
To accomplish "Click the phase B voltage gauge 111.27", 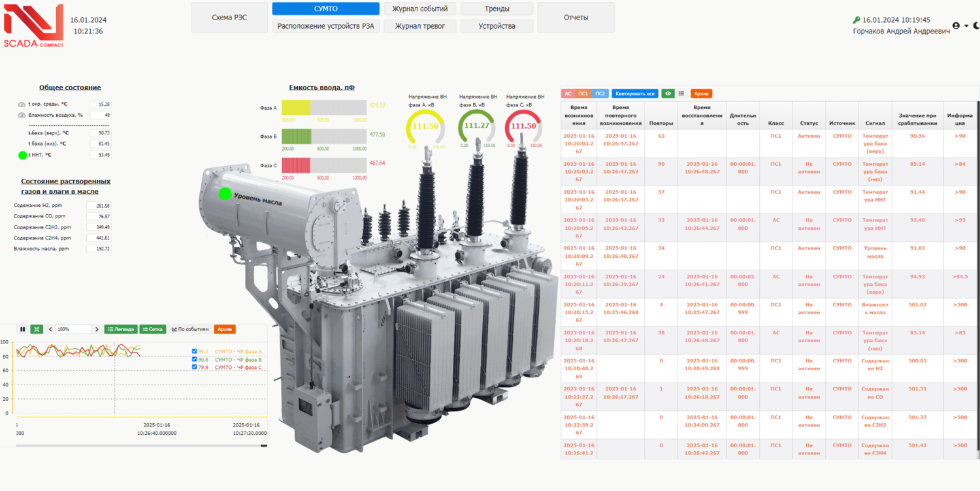I will click(477, 127).
